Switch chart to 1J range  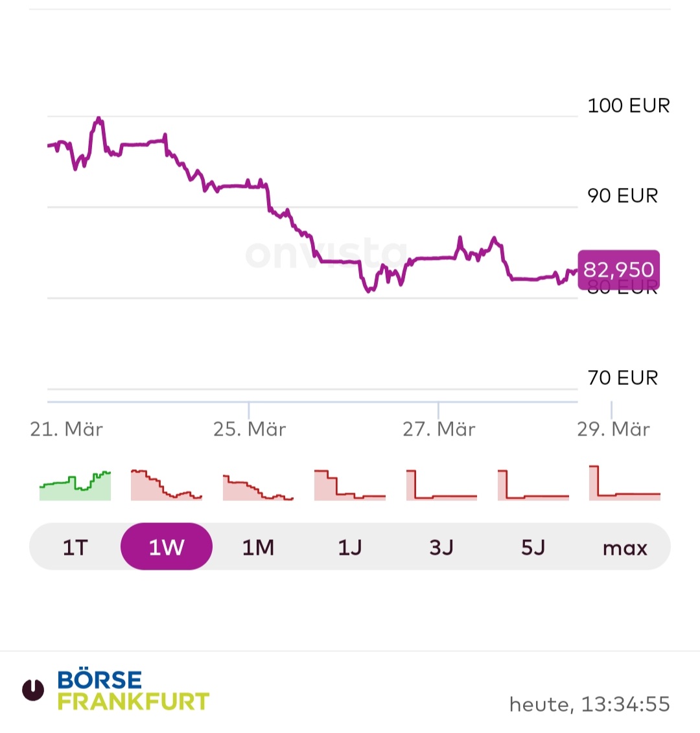(x=350, y=548)
